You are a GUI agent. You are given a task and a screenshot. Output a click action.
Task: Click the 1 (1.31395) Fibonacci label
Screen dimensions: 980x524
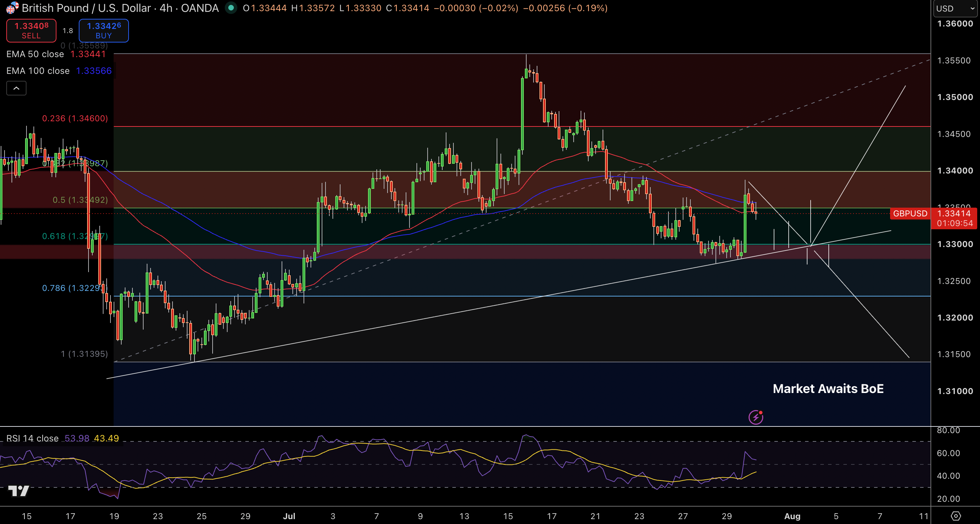click(84, 354)
